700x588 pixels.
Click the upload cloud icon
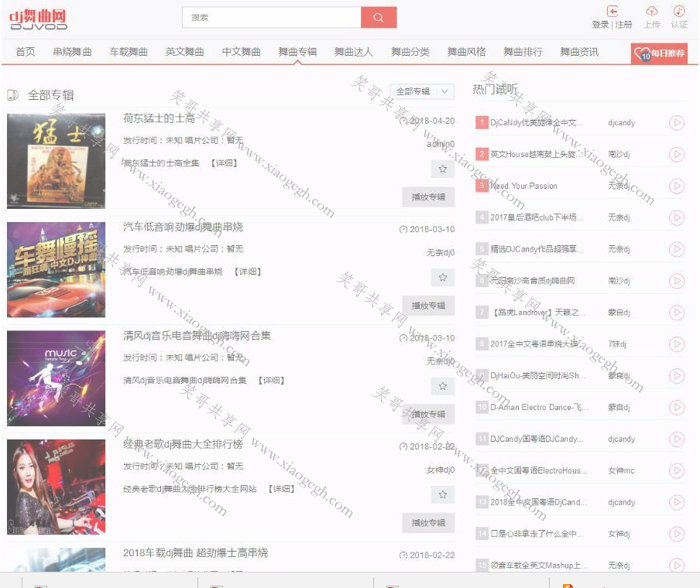point(652,11)
